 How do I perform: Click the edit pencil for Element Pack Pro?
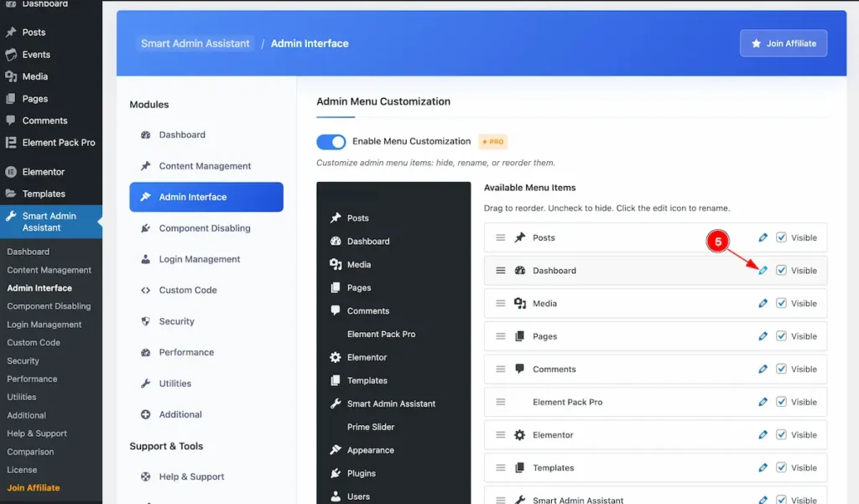point(763,402)
